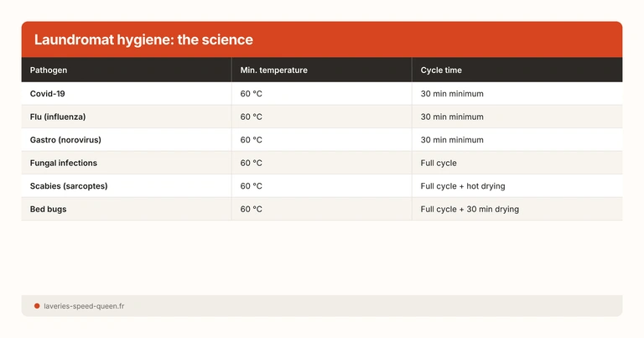Select Covid-19's '30 min minimum' cycle time
The width and height of the screenshot is (644, 338).
click(452, 94)
